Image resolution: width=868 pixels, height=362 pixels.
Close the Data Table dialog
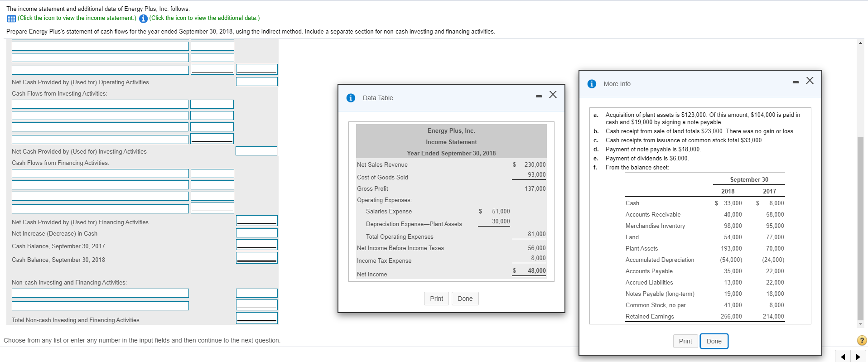click(553, 94)
